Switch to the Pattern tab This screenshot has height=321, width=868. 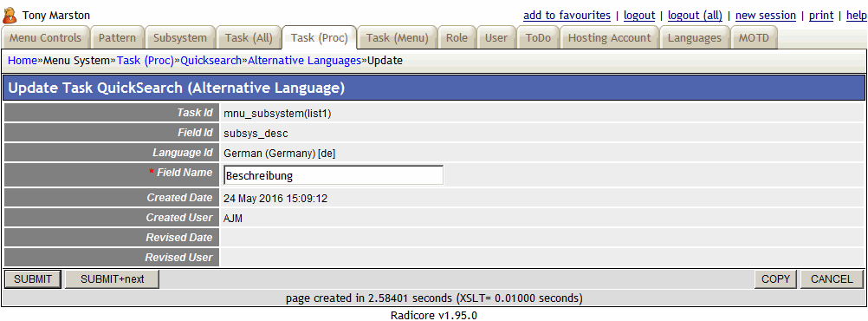pyautogui.click(x=117, y=38)
